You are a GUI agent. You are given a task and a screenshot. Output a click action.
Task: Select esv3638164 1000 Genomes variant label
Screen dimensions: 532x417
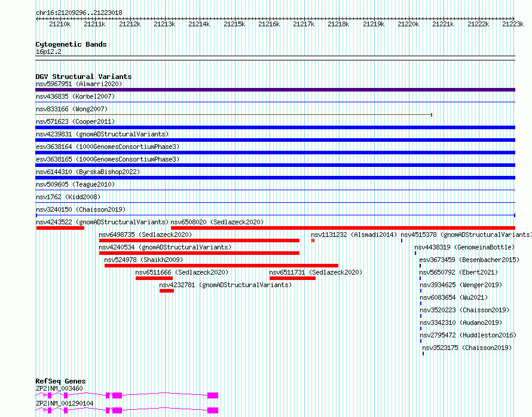[108, 147]
